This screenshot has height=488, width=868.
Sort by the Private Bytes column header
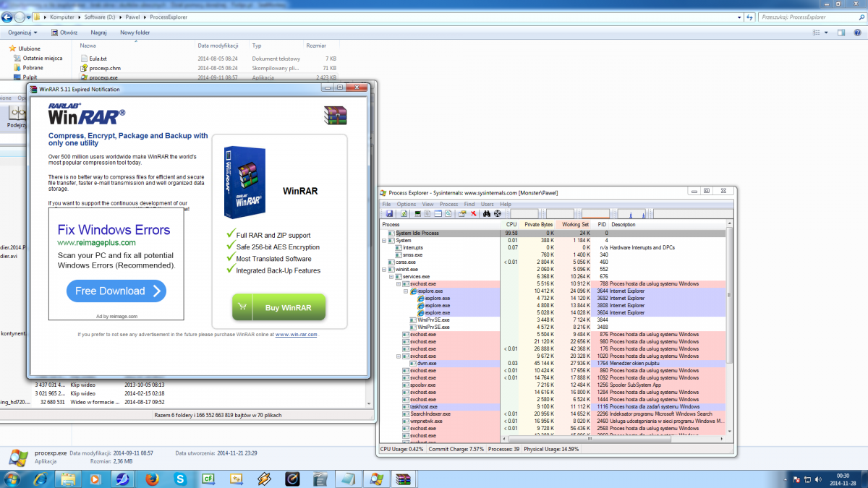click(538, 225)
